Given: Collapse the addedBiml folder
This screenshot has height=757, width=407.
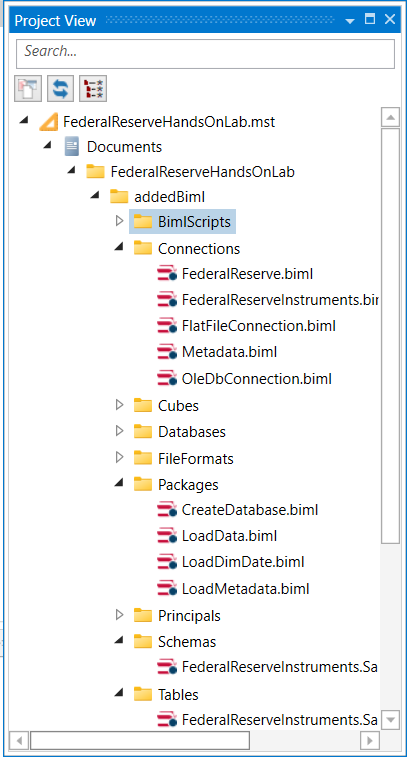Looking at the screenshot, I should click(x=95, y=195).
